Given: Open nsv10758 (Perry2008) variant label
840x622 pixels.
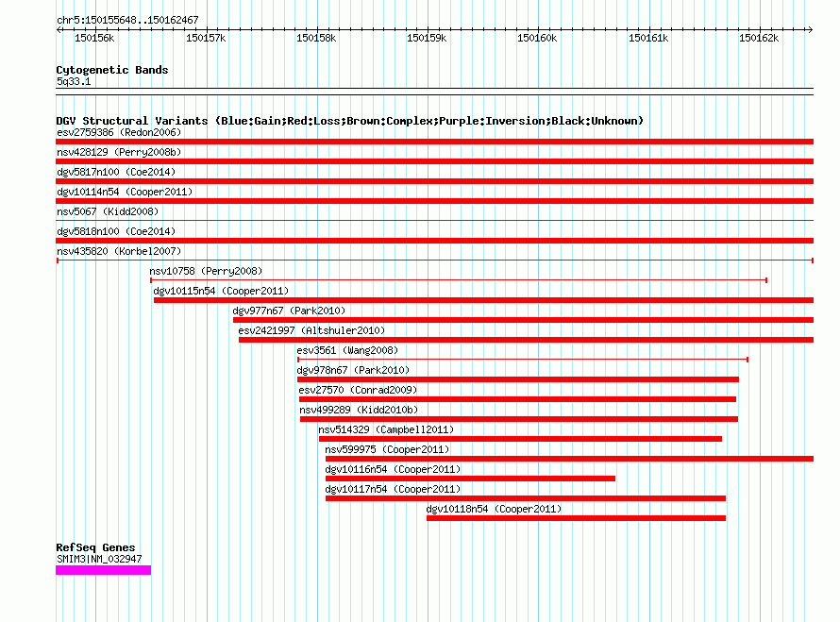Looking at the screenshot, I should (207, 271).
